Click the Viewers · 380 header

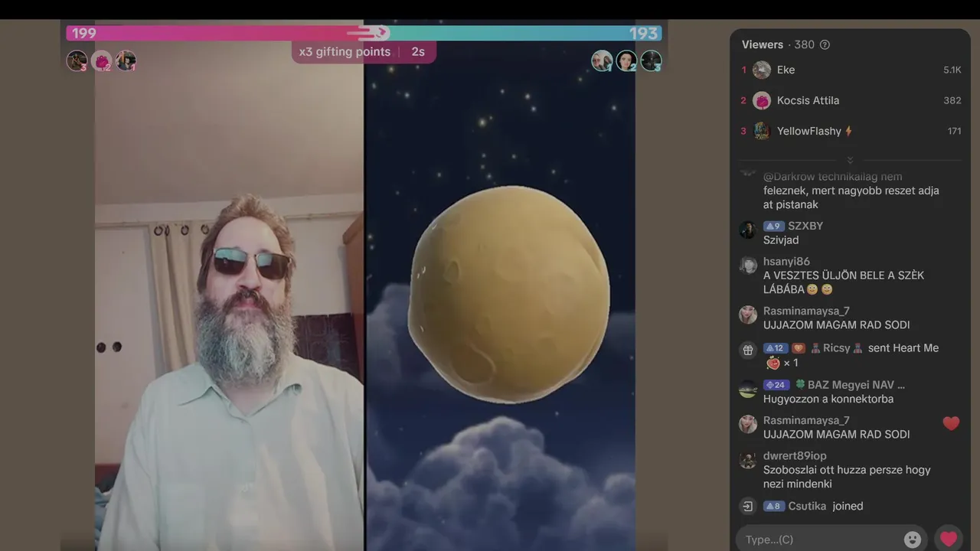pyautogui.click(x=778, y=44)
